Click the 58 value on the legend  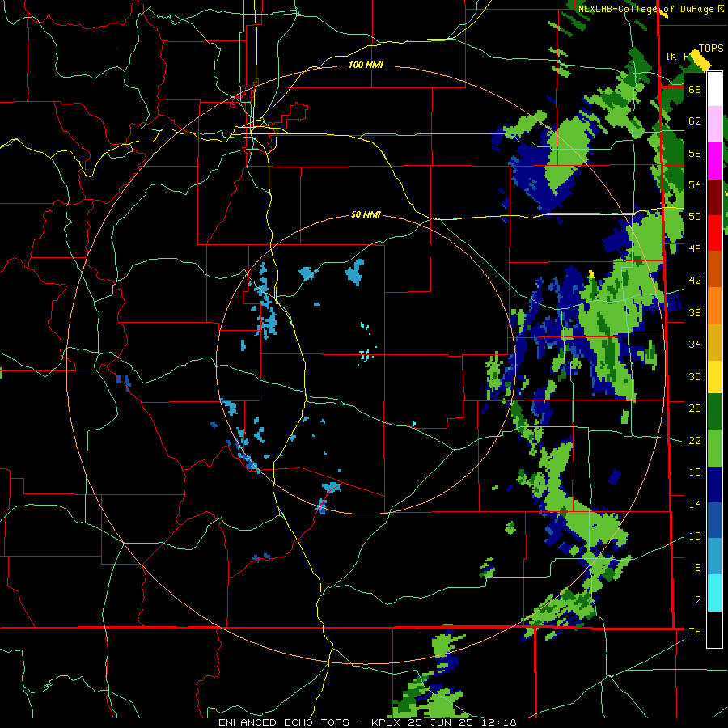point(695,153)
